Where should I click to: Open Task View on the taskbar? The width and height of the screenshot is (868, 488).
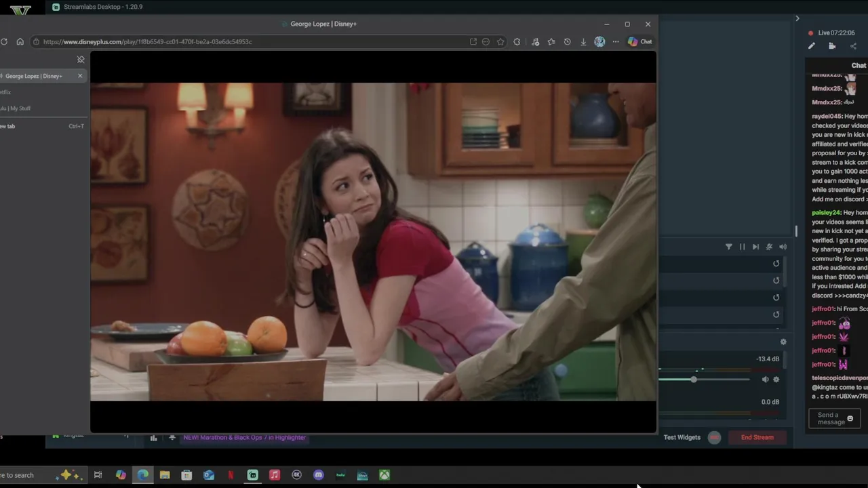[x=98, y=475]
